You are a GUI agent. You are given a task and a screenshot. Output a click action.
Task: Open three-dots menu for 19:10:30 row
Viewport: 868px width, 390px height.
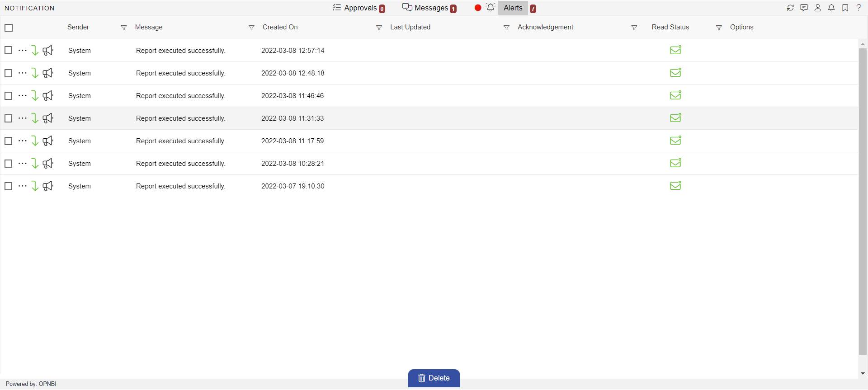point(23,186)
